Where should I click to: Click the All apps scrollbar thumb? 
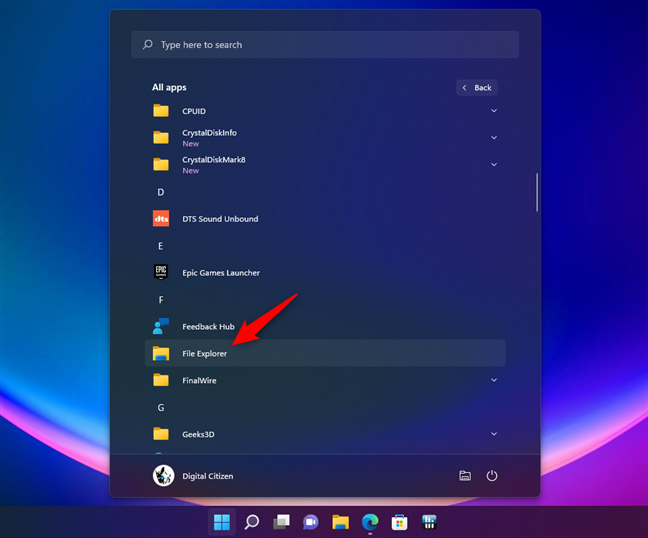(x=536, y=193)
